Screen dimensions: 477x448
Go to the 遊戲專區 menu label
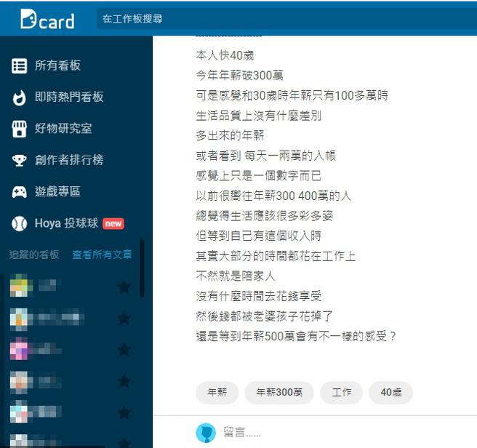pos(57,192)
